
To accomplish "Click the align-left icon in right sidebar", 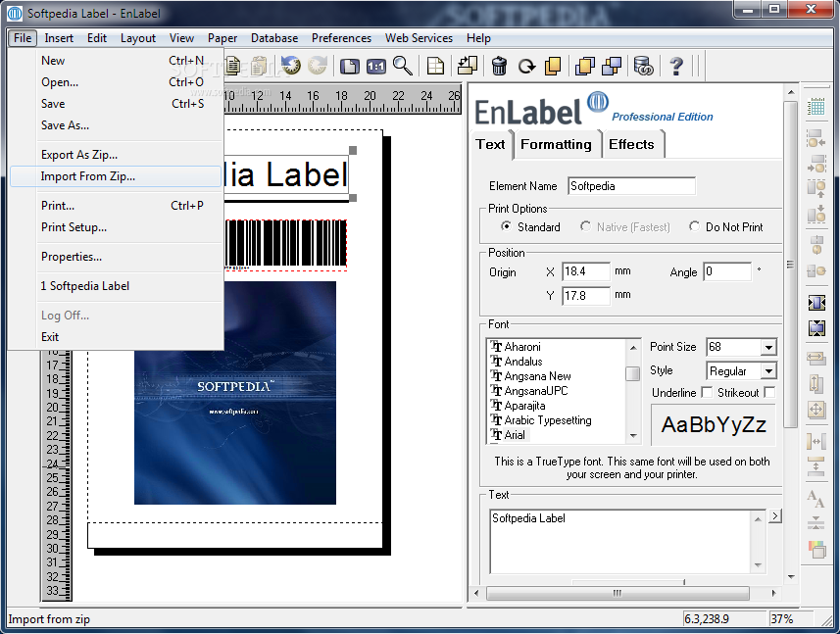I will pyautogui.click(x=816, y=138).
